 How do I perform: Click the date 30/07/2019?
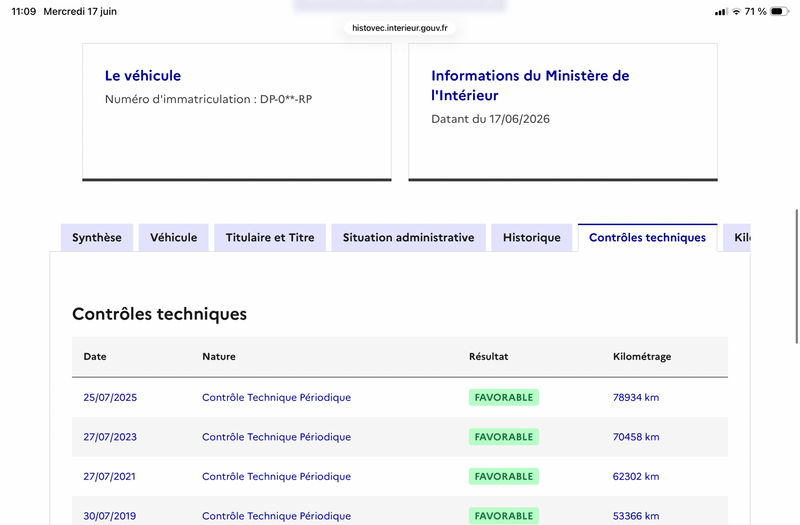coord(110,516)
